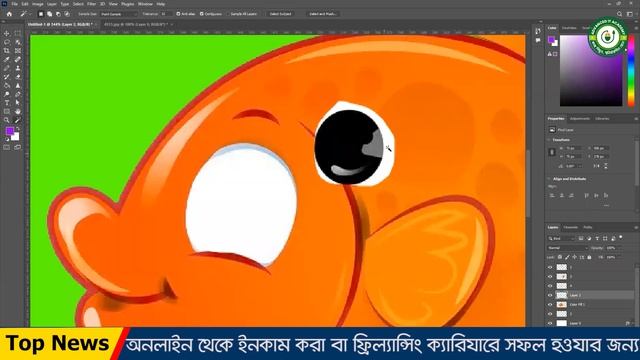
Task: Toggle layer filtering switch in Layers panel
Action: pos(621,237)
